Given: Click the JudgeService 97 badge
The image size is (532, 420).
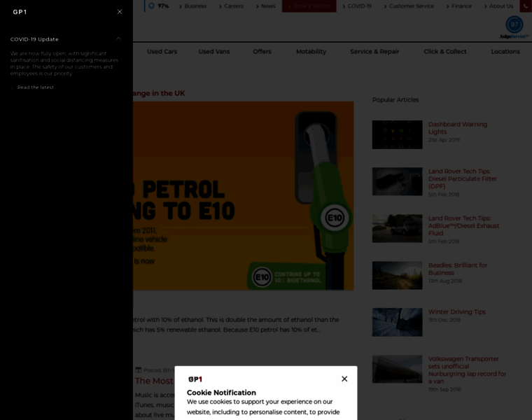Looking at the screenshot, I should pos(514,27).
